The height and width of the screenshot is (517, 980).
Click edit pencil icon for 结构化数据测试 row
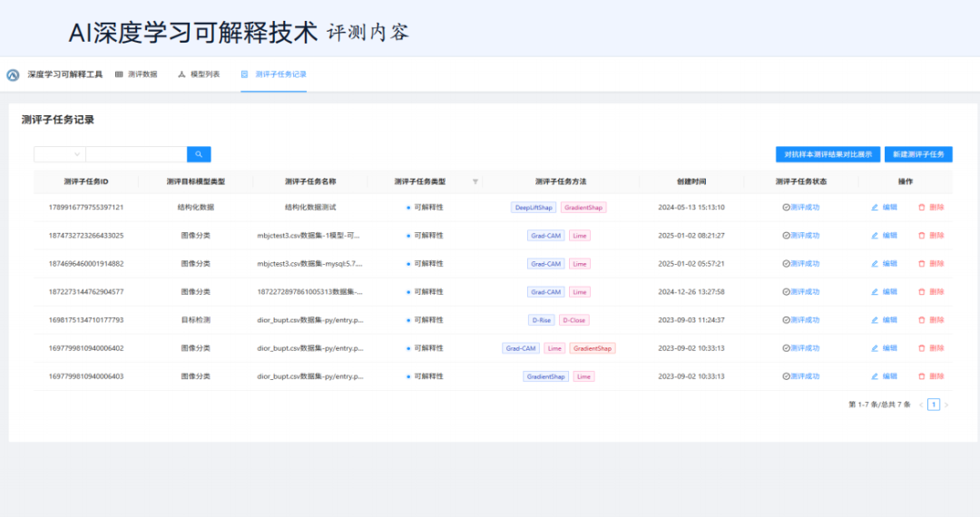click(x=875, y=208)
